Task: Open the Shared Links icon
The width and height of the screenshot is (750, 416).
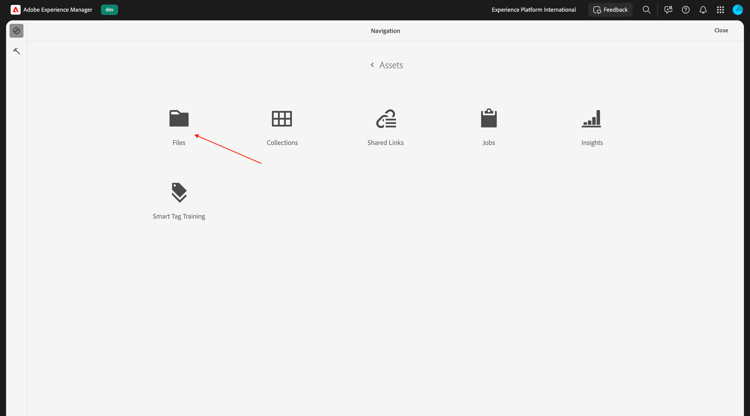Action: [x=386, y=119]
